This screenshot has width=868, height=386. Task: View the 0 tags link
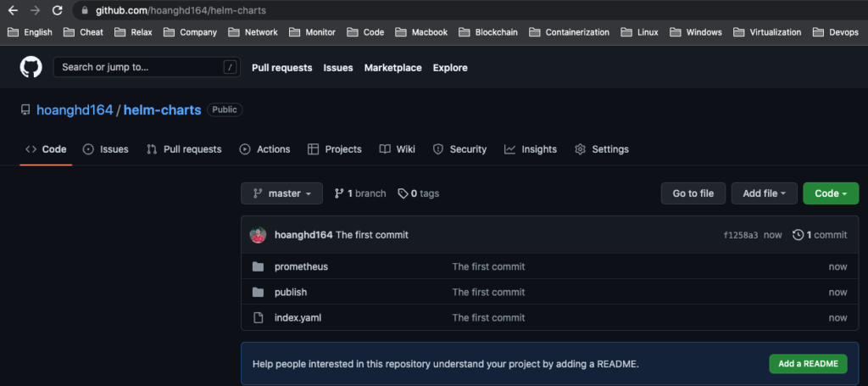pyautogui.click(x=419, y=193)
